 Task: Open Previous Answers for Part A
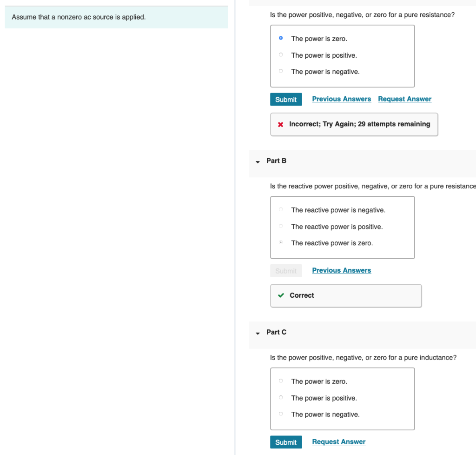click(342, 99)
